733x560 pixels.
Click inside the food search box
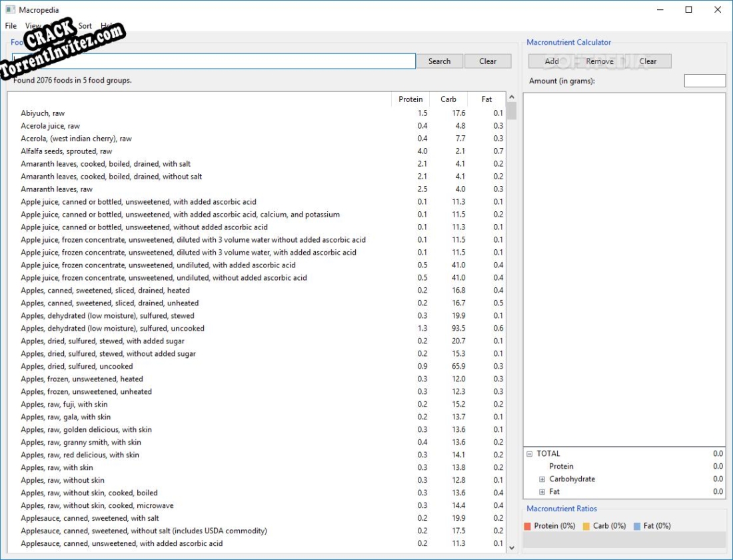pyautogui.click(x=213, y=61)
